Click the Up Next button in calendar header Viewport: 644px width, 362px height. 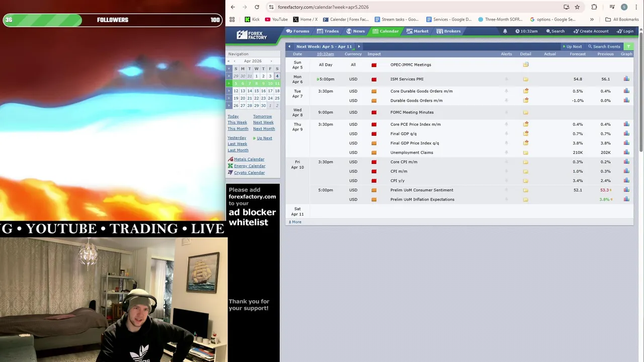pos(572,47)
